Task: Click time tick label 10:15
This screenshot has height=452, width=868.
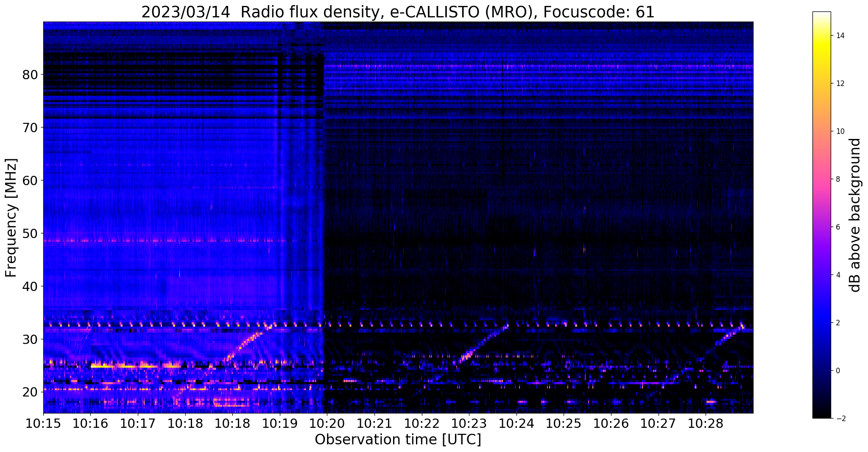Action: point(43,424)
